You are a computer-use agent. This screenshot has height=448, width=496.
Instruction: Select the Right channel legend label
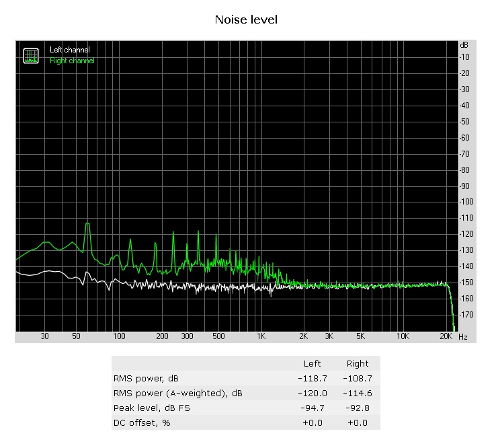[72, 61]
